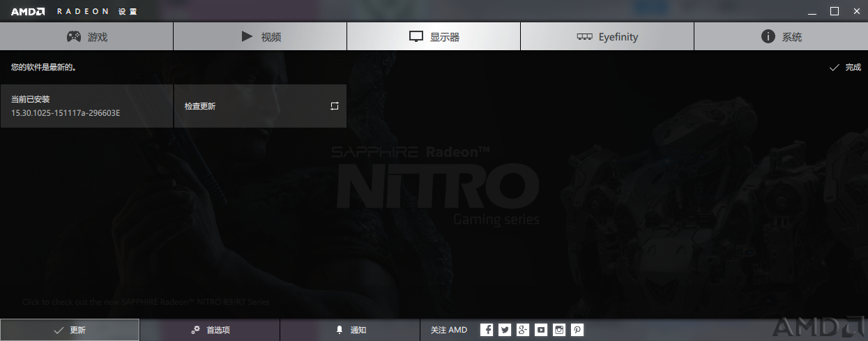Open the 系统 (System) tab
This screenshot has height=341, width=868.
781,36
